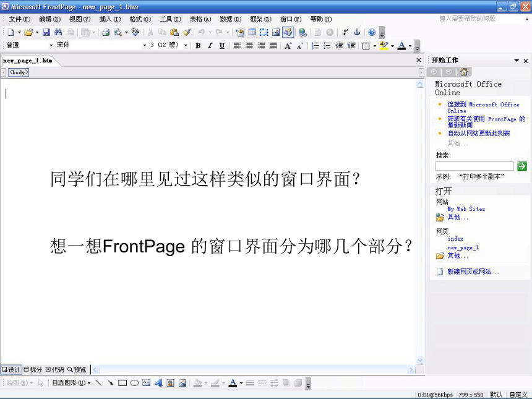532x399 pixels.
Task: Select the Oval drawing tool
Action: coord(134,383)
